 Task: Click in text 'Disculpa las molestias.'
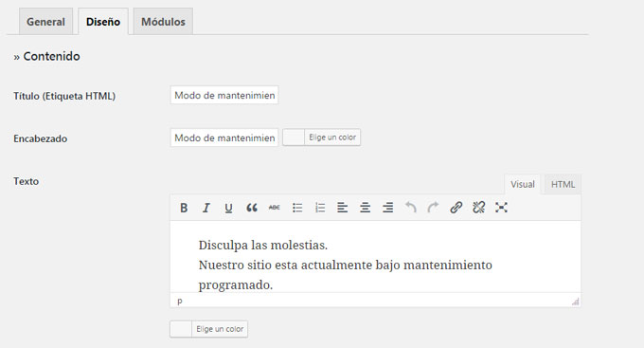(263, 246)
